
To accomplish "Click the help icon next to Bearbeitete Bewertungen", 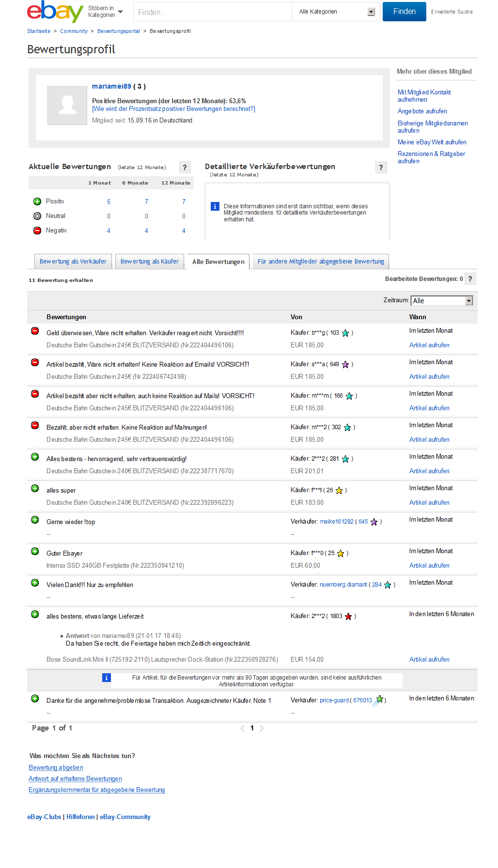I will click(470, 279).
